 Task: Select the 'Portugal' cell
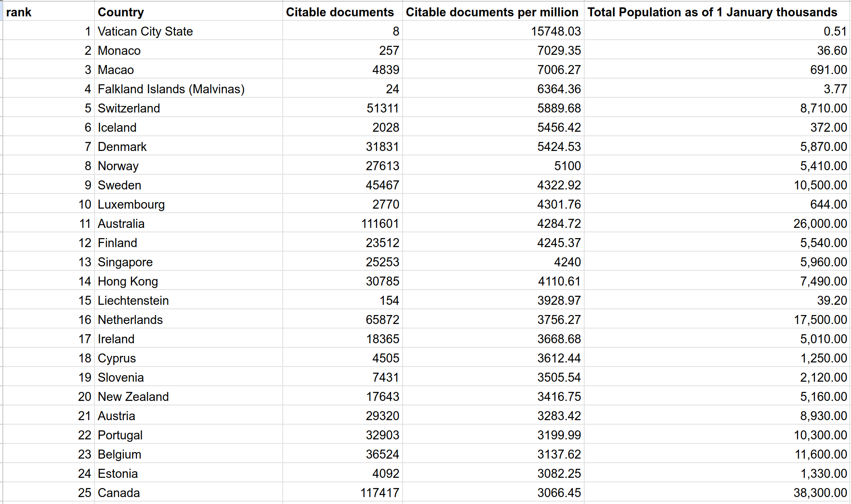point(188,434)
